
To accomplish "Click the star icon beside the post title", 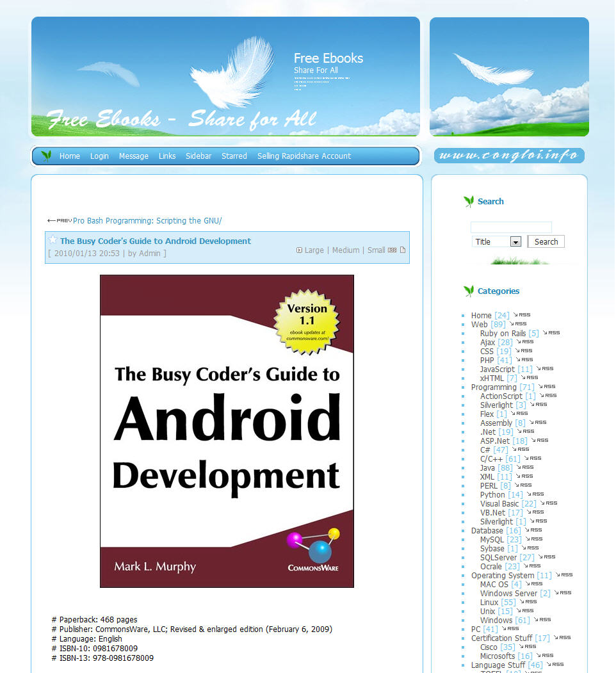I will click(x=53, y=240).
